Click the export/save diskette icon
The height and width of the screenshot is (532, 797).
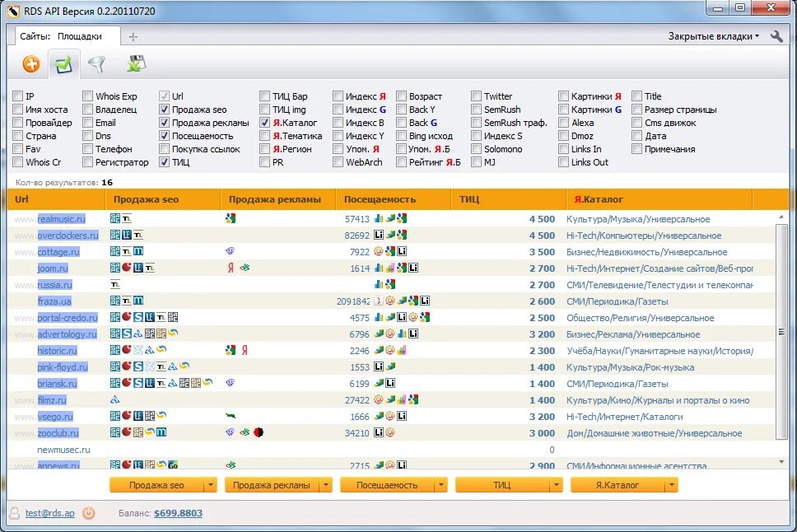136,63
